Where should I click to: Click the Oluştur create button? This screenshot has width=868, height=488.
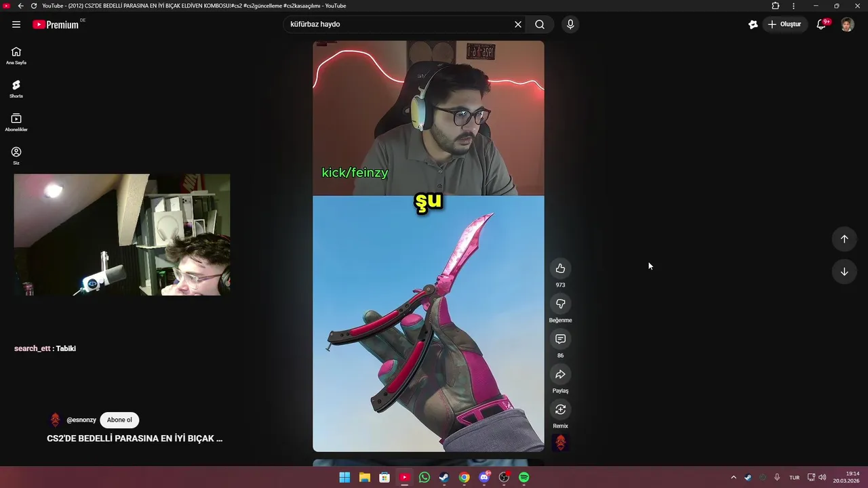coord(785,24)
